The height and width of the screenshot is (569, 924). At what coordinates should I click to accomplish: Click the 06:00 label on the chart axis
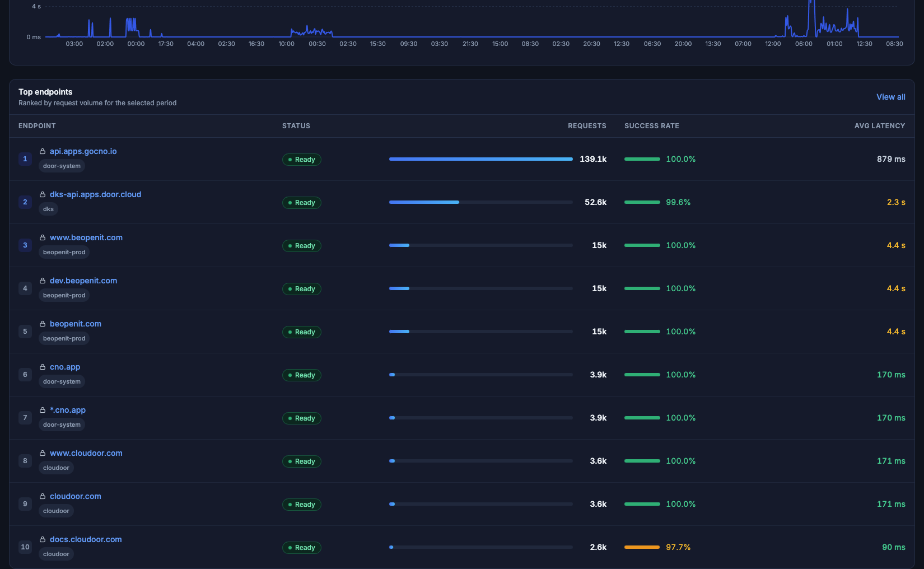click(804, 44)
